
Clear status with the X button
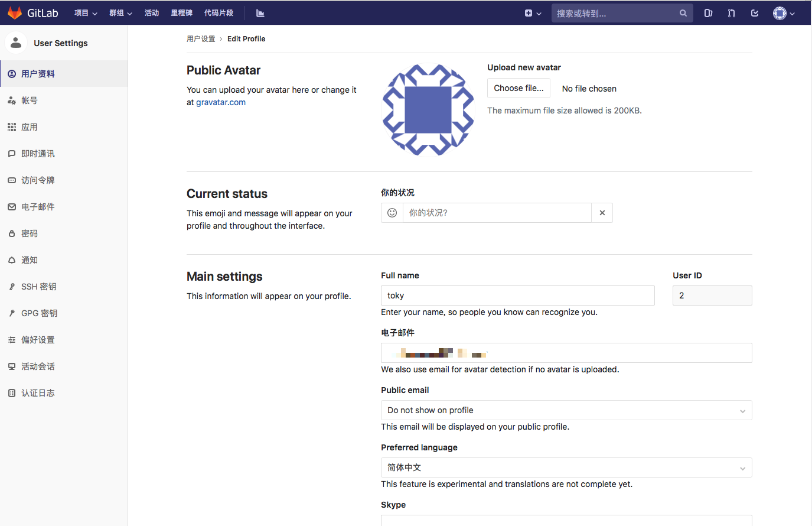(602, 213)
